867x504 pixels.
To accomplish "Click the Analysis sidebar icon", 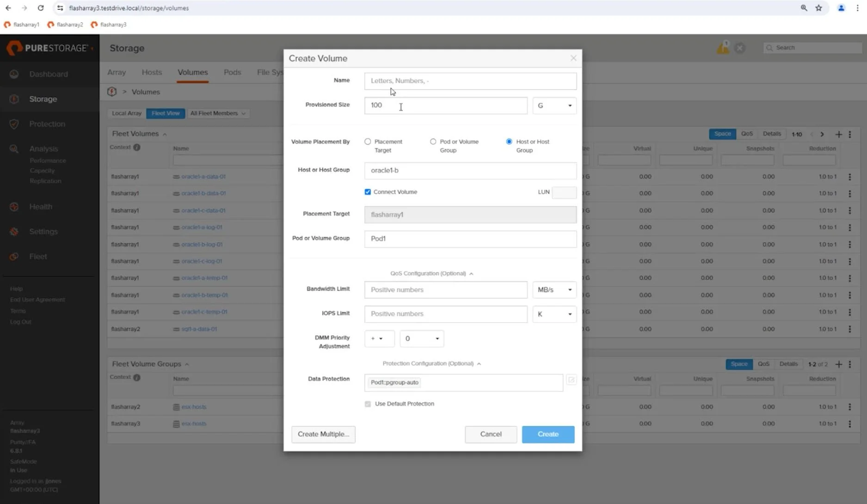I will [14, 149].
